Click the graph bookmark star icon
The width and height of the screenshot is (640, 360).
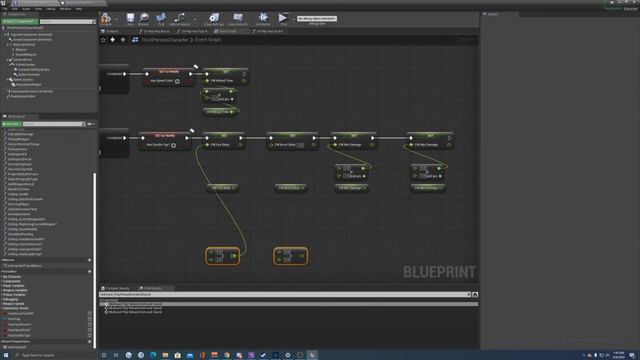coord(103,40)
